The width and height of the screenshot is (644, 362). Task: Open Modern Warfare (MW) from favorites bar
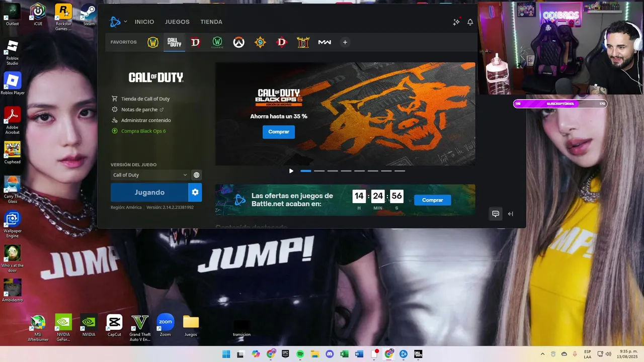tap(325, 43)
